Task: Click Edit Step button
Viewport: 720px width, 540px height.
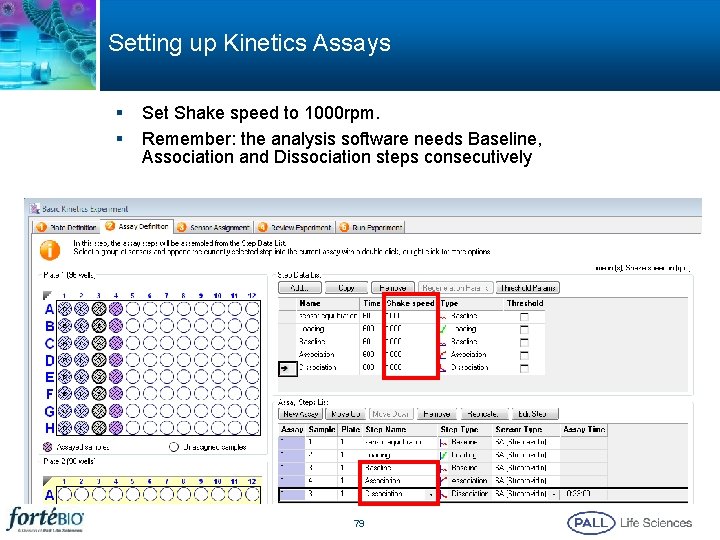Action: click(x=533, y=414)
